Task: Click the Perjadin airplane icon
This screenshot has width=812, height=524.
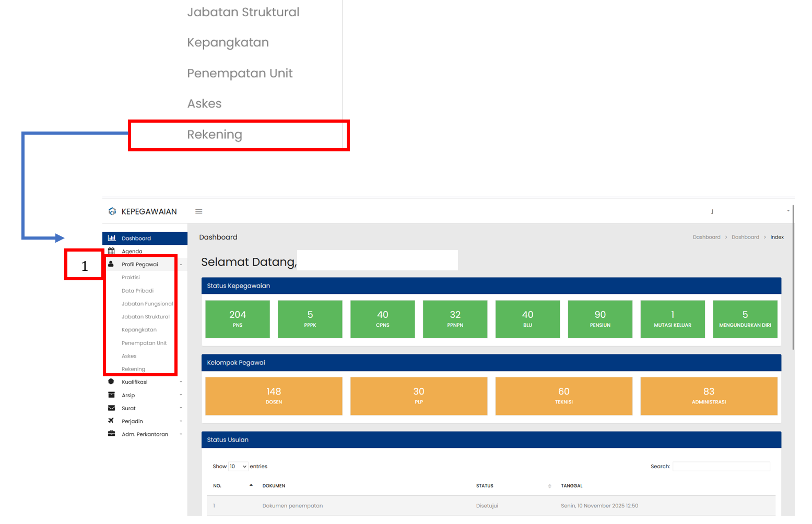Action: (x=111, y=421)
